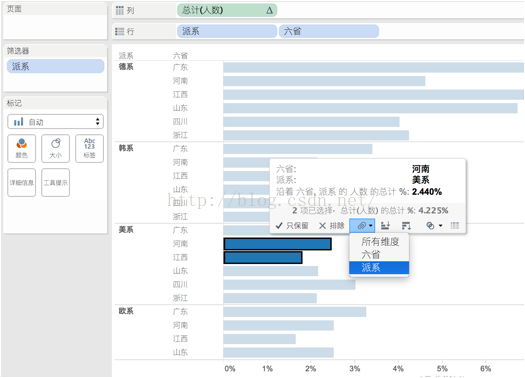Image resolution: width=525 pixels, height=378 pixels.
Task: Click the 欧系 row header label
Action: click(126, 311)
